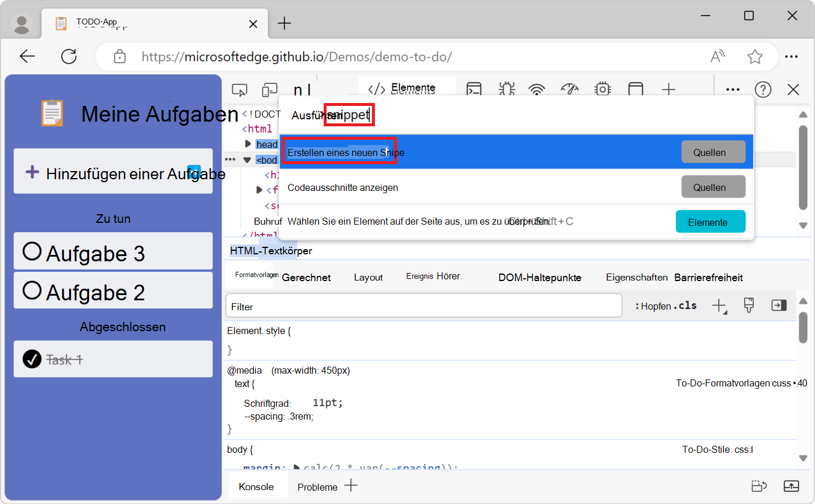The width and height of the screenshot is (815, 504).
Task: Open the Performance gauge icon
Action: (569, 89)
